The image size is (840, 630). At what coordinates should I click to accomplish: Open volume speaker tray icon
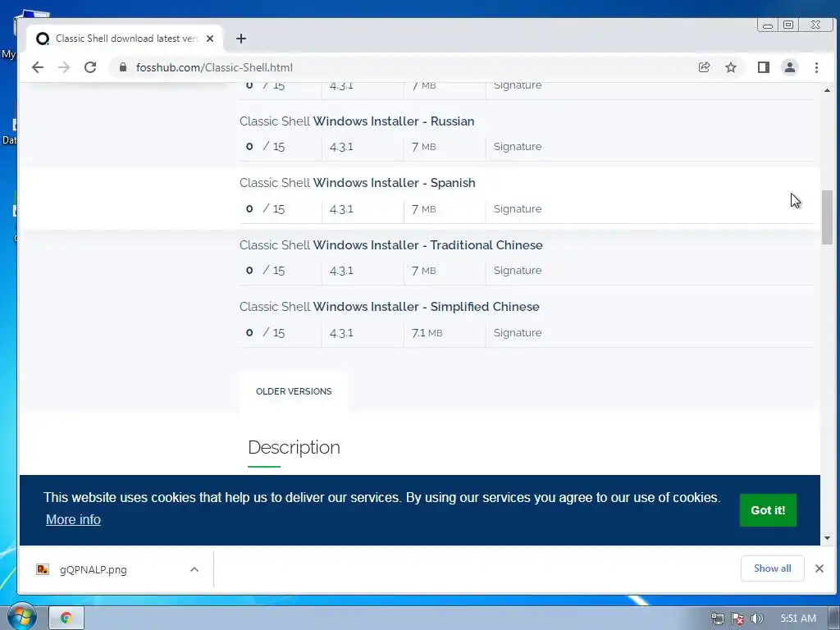pos(756,619)
